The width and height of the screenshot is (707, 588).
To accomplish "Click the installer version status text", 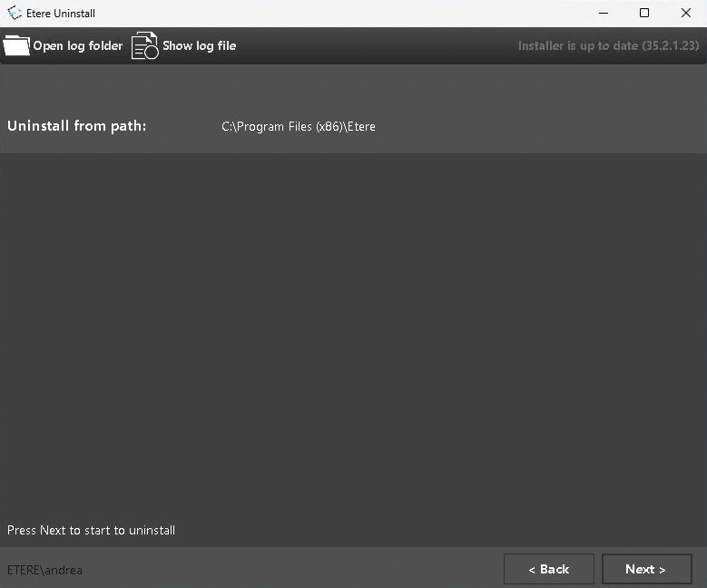I will [608, 45].
